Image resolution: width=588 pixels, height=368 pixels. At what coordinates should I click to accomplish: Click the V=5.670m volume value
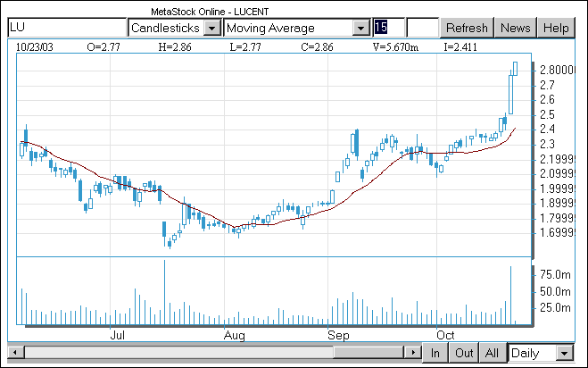[395, 47]
